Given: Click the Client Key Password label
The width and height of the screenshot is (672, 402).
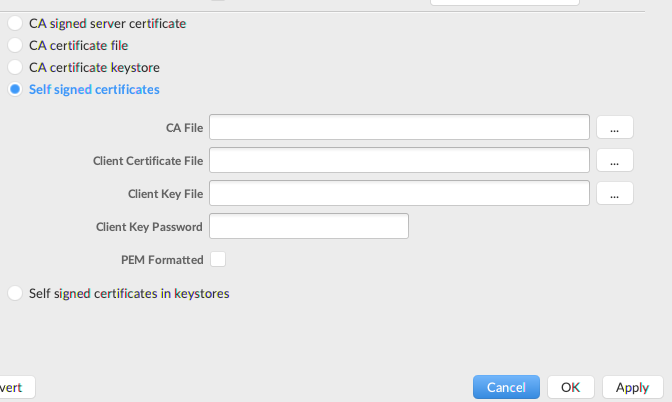Looking at the screenshot, I should (x=149, y=227).
